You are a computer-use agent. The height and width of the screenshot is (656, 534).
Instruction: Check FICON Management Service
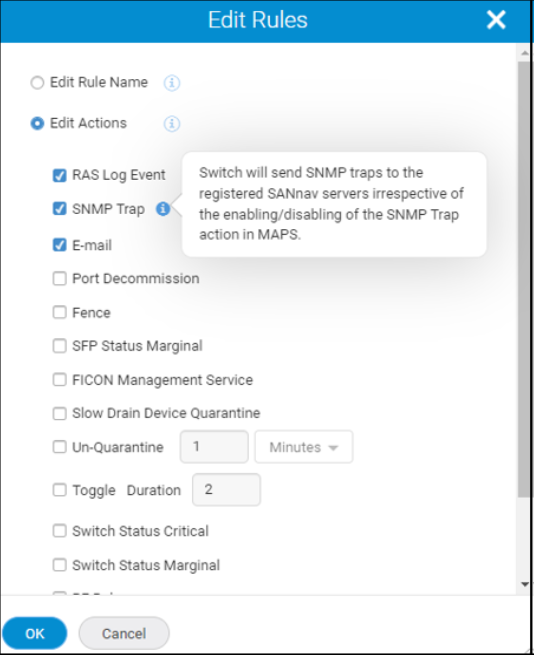click(59, 380)
